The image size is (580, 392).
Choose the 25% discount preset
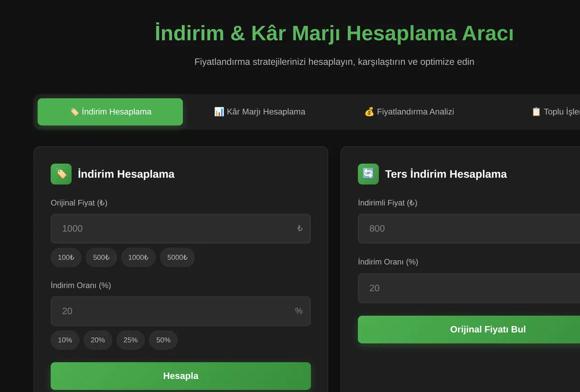point(130,340)
